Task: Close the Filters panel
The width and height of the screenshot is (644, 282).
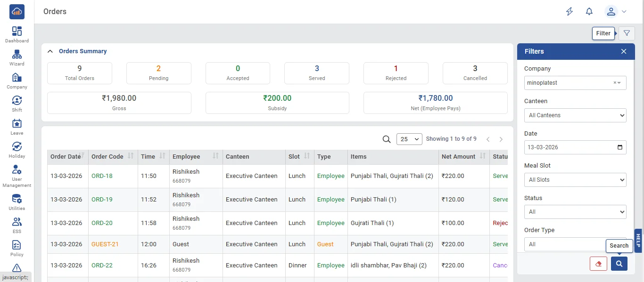Action: pos(624,51)
